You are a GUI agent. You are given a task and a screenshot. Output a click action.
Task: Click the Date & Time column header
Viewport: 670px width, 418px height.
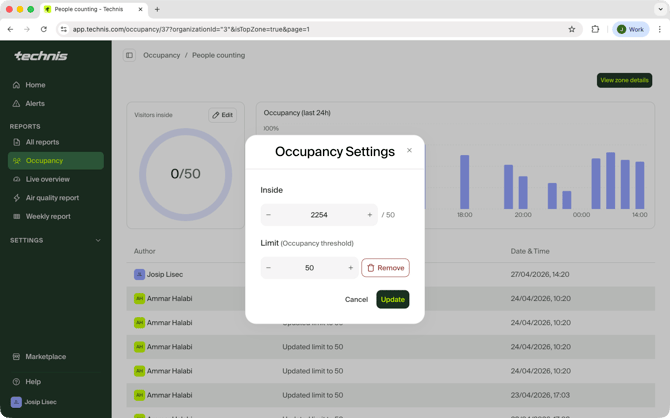(530, 251)
